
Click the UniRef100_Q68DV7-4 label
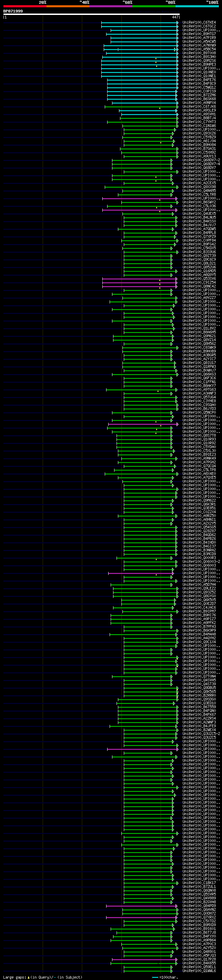click(201, 164)
